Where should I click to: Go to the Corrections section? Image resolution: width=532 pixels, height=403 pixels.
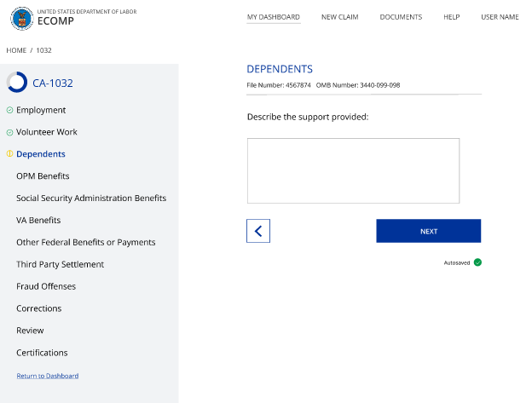tap(39, 308)
